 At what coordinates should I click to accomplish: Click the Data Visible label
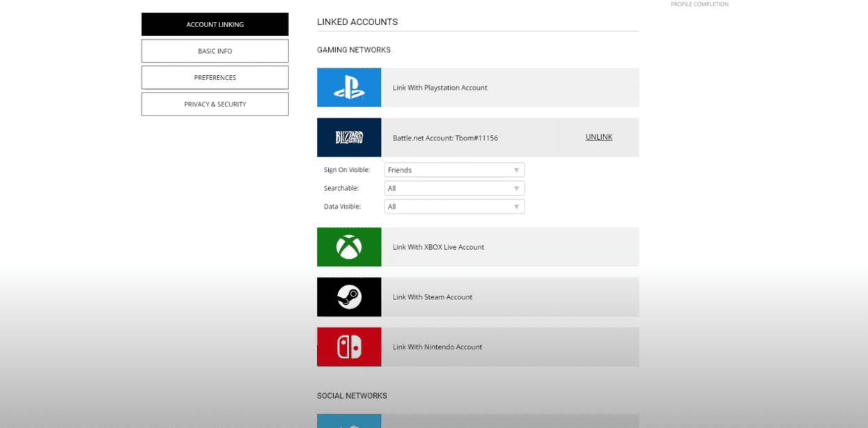343,207
